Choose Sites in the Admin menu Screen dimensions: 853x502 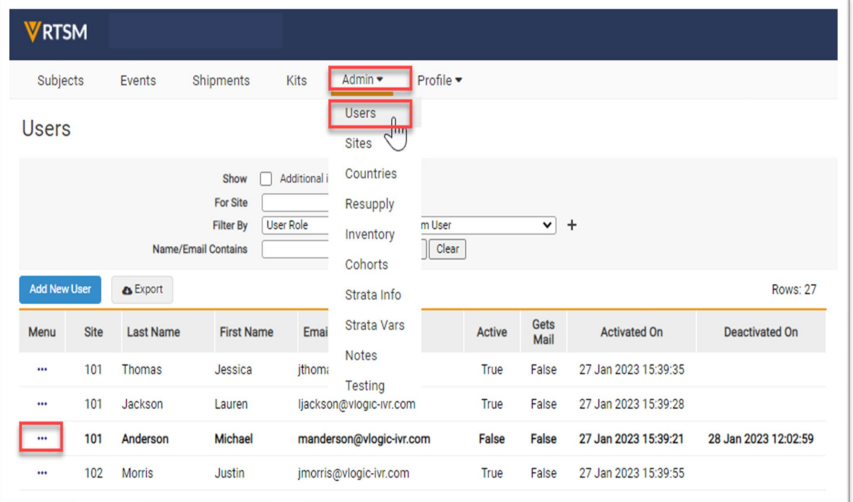(x=358, y=144)
